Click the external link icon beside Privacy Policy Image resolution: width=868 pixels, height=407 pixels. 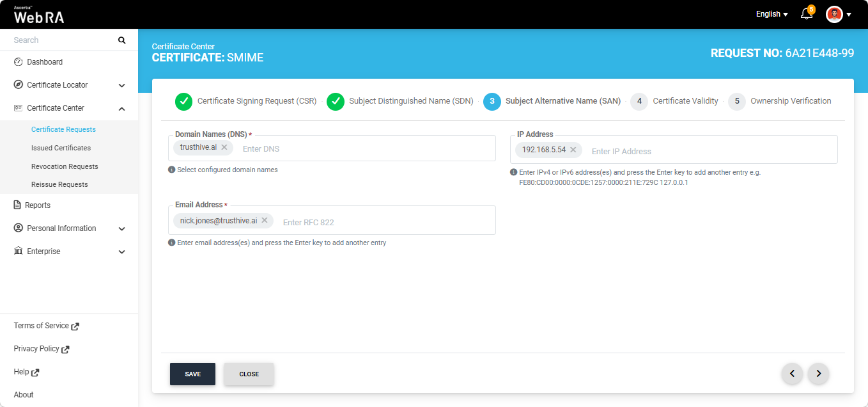click(65, 349)
